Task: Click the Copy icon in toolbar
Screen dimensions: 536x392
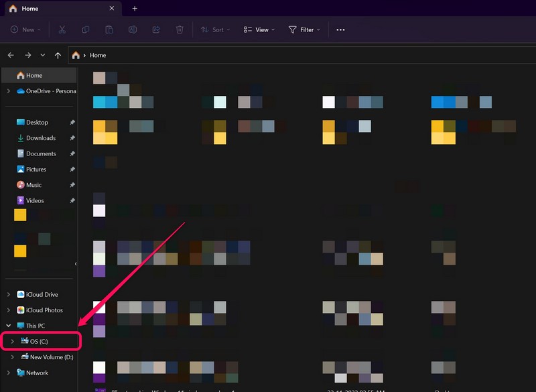Action: pos(85,29)
